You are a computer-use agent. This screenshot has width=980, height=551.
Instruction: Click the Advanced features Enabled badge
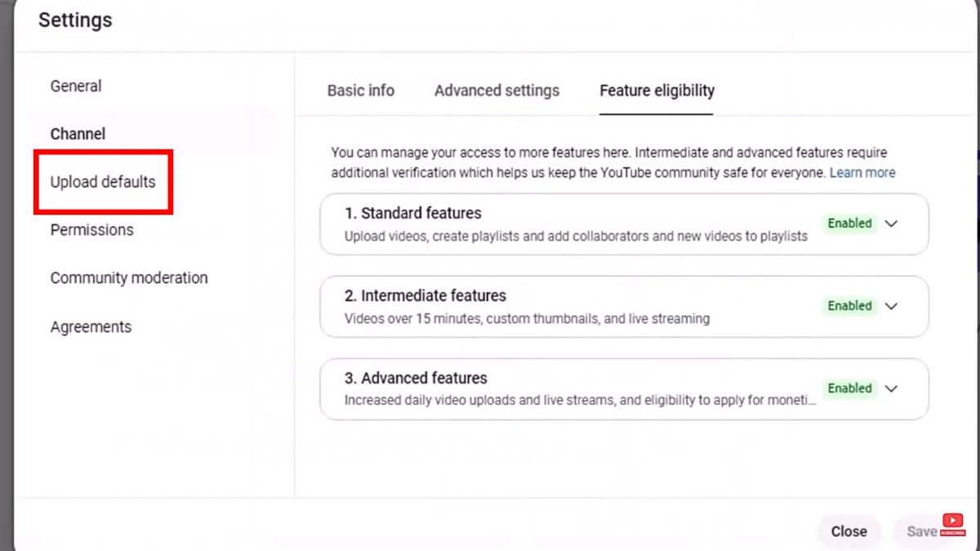[849, 389]
